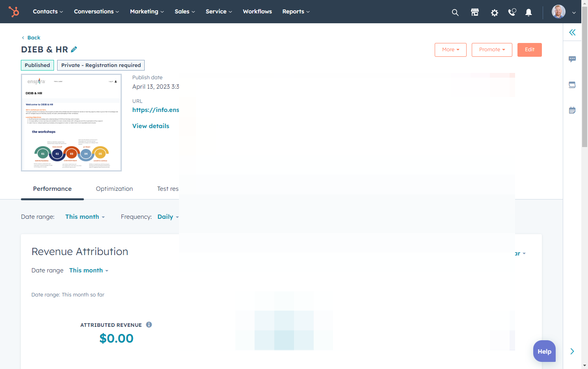Open the Promote dropdown button
588x369 pixels.
click(x=492, y=50)
